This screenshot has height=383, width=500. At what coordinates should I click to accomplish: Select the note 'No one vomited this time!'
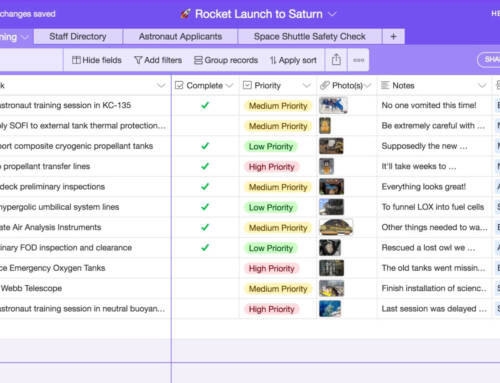(429, 105)
